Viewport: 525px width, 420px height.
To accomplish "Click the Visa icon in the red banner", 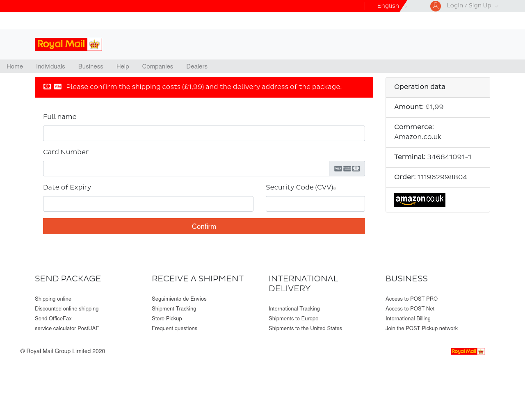I will click(58, 87).
